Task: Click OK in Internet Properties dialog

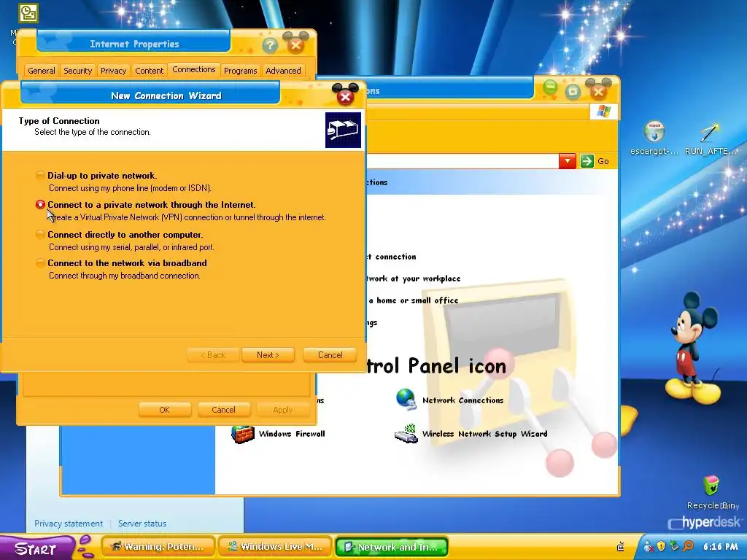Action: (164, 410)
